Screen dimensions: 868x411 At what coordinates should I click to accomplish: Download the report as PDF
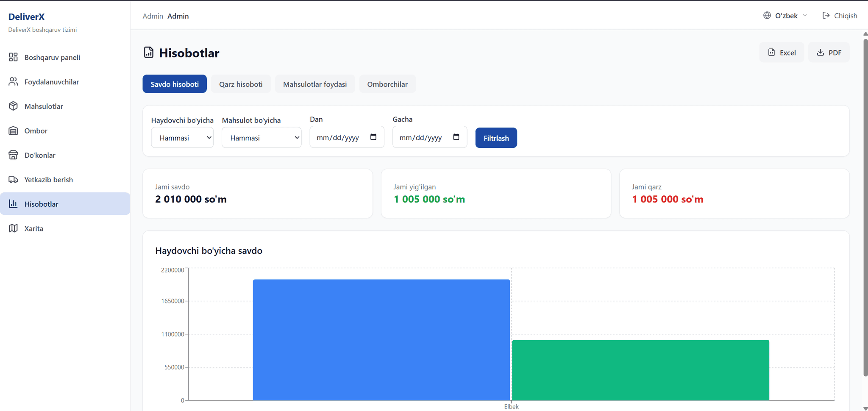829,53
